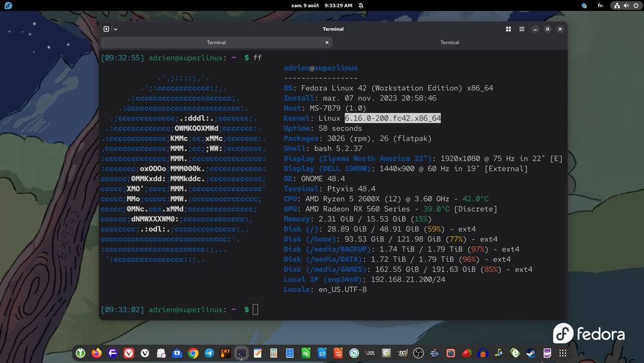This screenshot has height=363, width=644.
Task: Launch the CRT retro terminal app
Action: tap(225, 353)
